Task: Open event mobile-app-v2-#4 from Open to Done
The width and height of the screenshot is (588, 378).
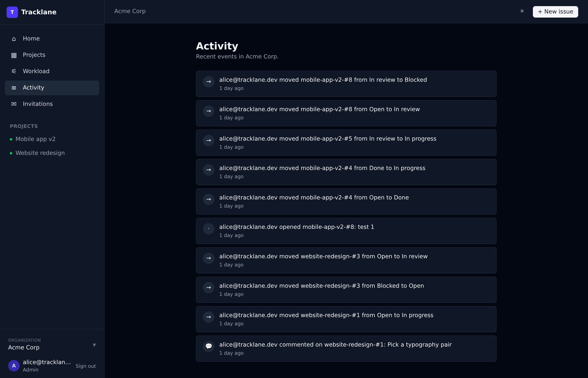Action: pyautogui.click(x=346, y=201)
